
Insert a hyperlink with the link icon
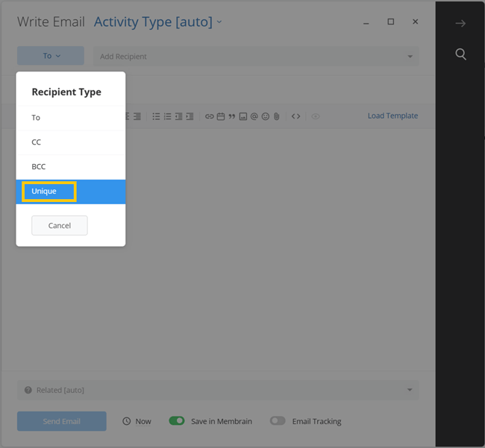pyautogui.click(x=210, y=116)
